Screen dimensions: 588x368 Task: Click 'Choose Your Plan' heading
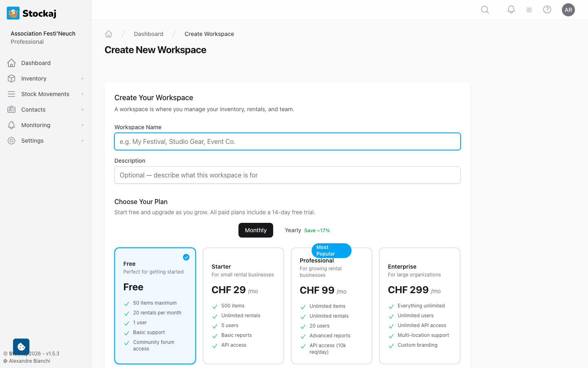click(141, 202)
